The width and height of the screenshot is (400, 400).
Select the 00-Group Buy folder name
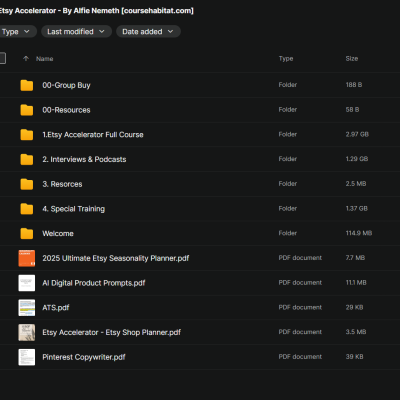pos(66,85)
